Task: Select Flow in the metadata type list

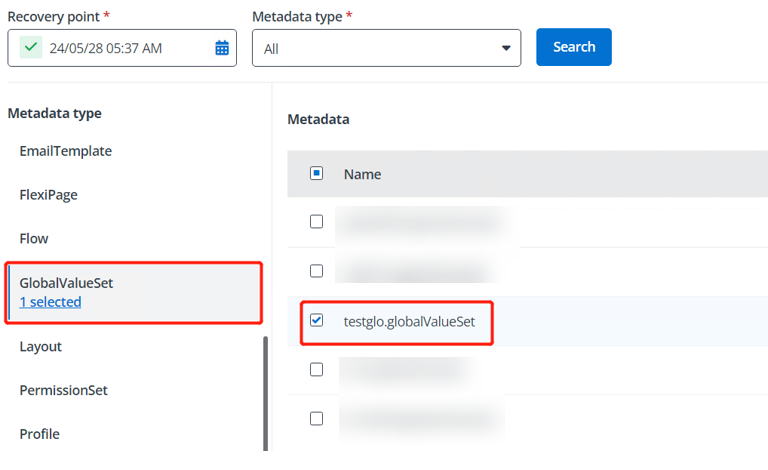Action: (34, 239)
